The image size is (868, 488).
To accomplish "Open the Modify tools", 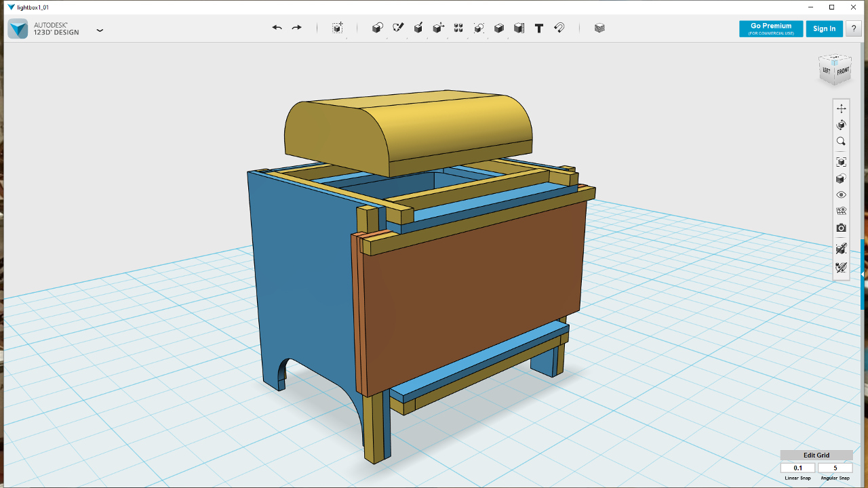I will [x=439, y=28].
